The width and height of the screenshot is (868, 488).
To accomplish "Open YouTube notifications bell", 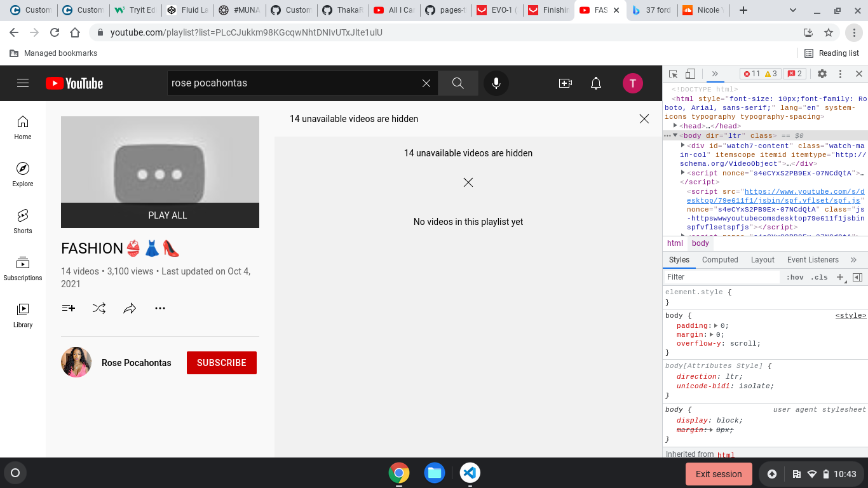I will pos(596,83).
